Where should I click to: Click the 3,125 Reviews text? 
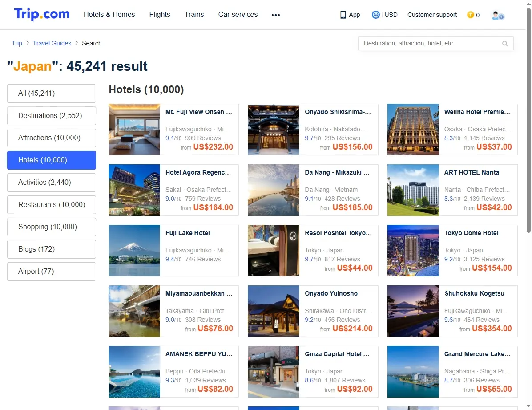coord(484,259)
